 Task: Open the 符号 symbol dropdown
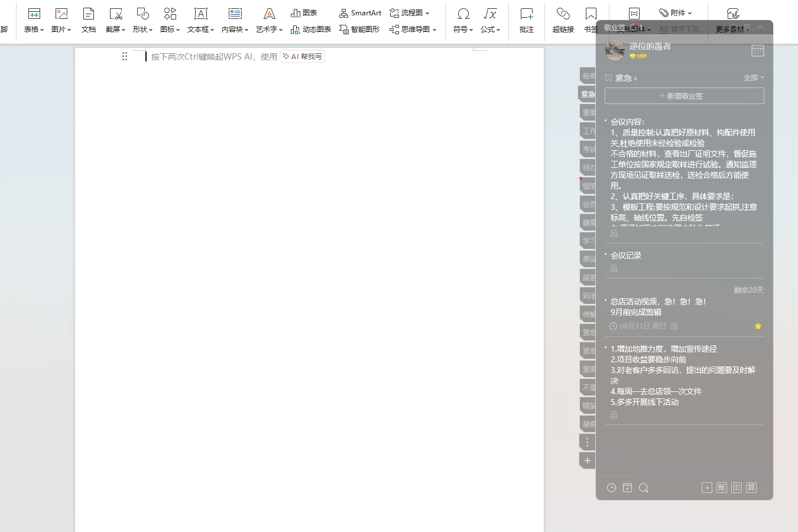point(463,20)
